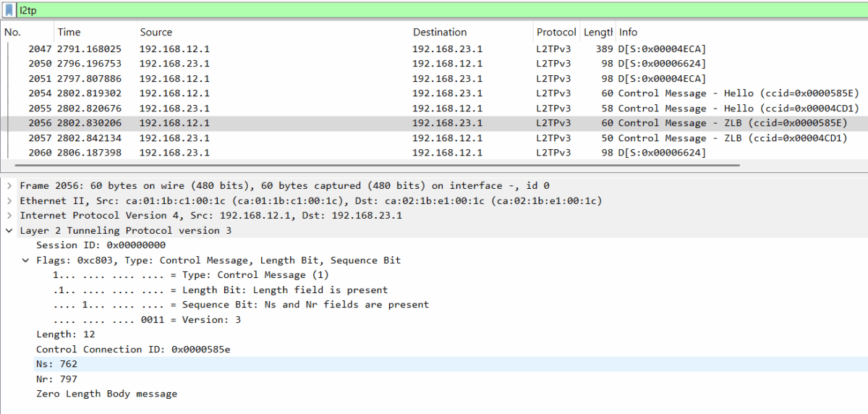
Task: Select the Ns: 762 field
Action: (x=56, y=364)
